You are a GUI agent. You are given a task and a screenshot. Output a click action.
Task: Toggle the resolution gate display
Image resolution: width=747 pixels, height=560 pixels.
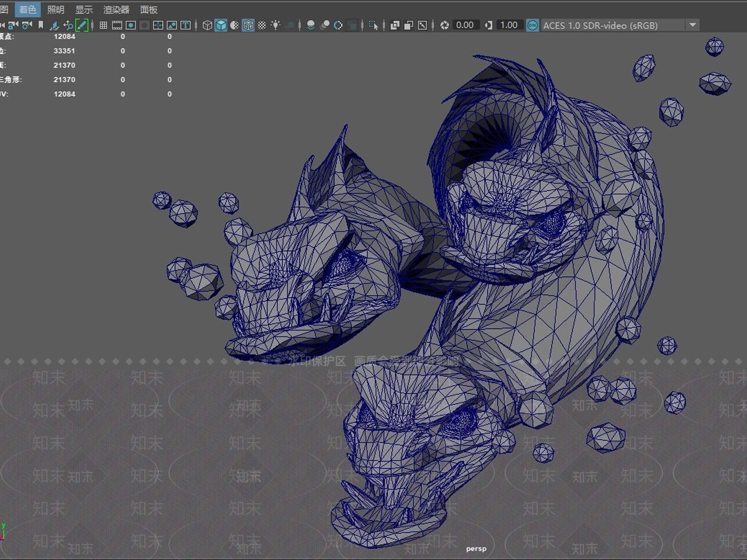click(x=131, y=25)
